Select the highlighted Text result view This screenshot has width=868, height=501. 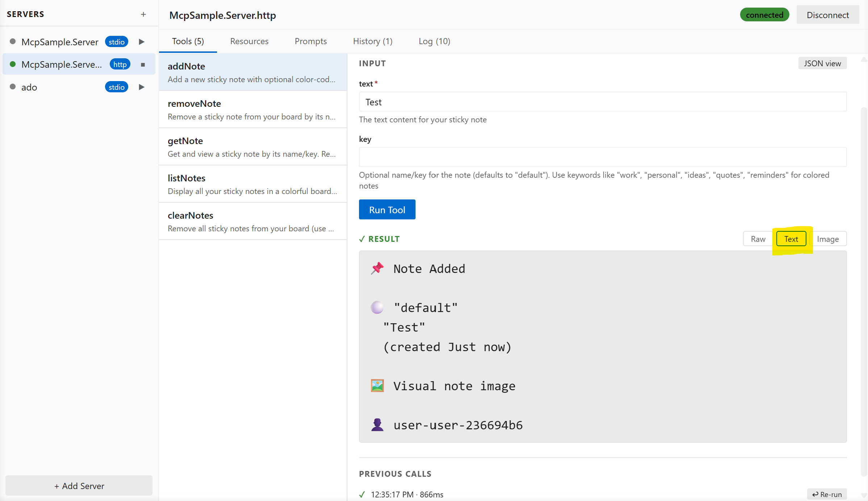pos(791,239)
